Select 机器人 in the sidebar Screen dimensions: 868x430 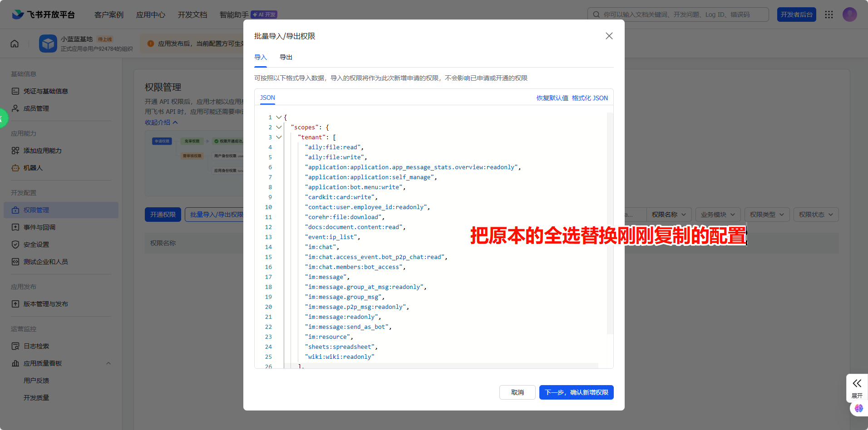[x=34, y=168]
